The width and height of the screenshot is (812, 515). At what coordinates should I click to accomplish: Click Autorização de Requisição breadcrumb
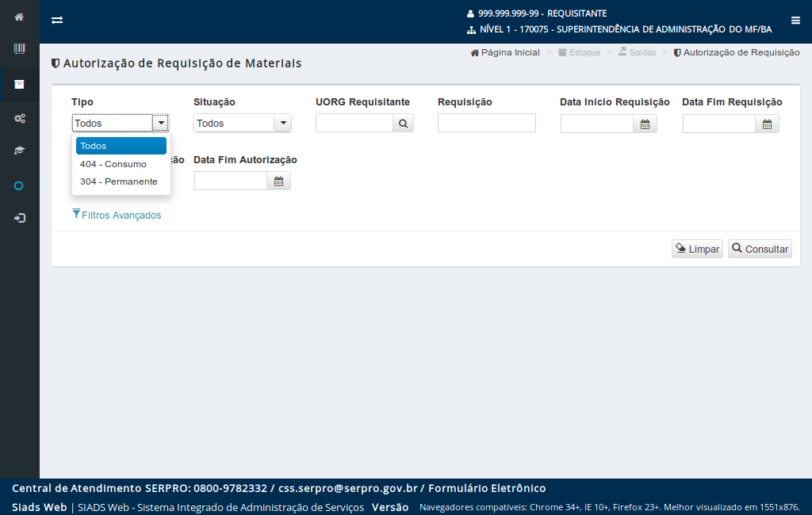(737, 52)
